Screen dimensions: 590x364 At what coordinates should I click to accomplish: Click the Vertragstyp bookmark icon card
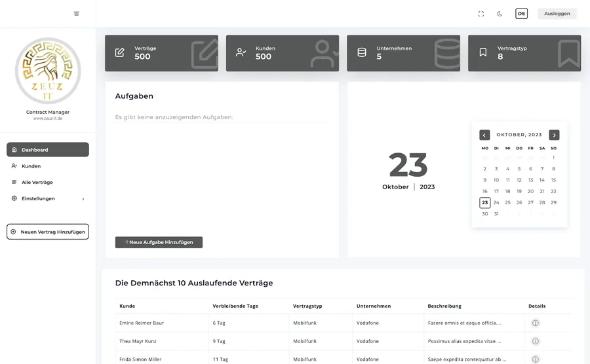click(524, 53)
